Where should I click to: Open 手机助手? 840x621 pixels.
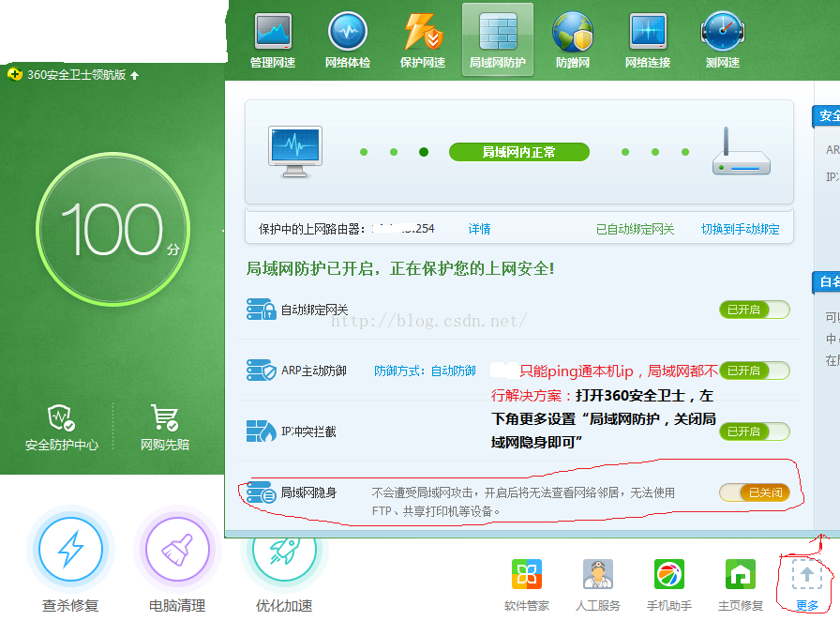(669, 585)
